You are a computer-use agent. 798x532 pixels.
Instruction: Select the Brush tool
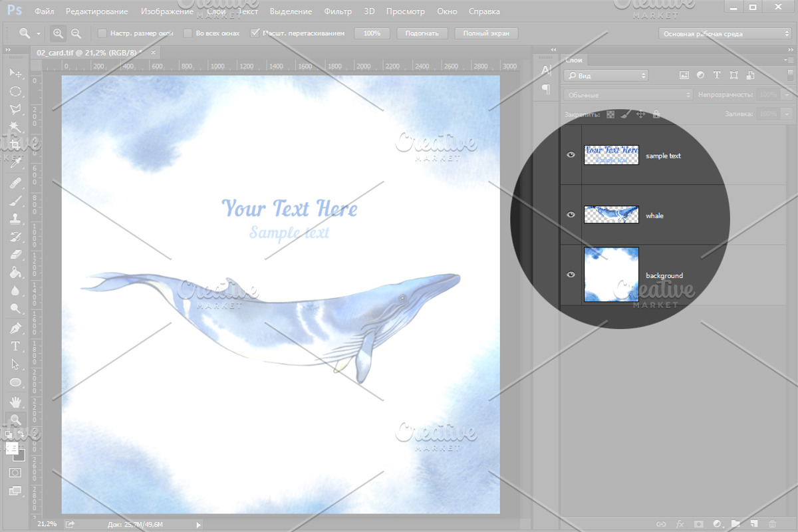click(15, 200)
